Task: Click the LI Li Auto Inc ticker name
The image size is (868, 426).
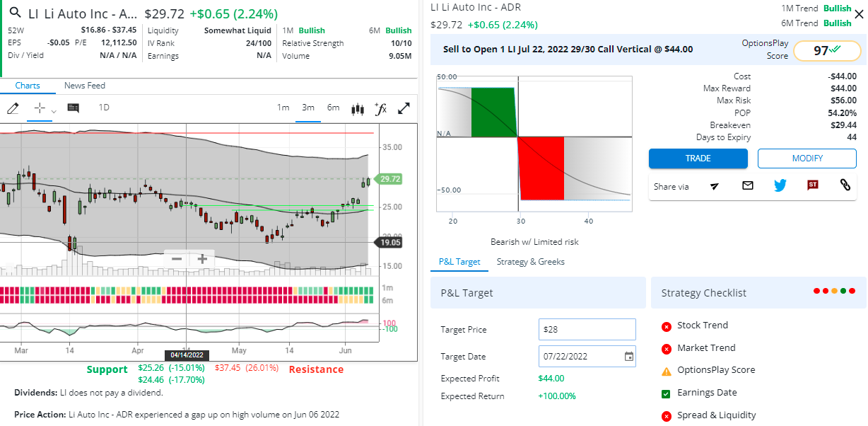Action: pos(84,14)
